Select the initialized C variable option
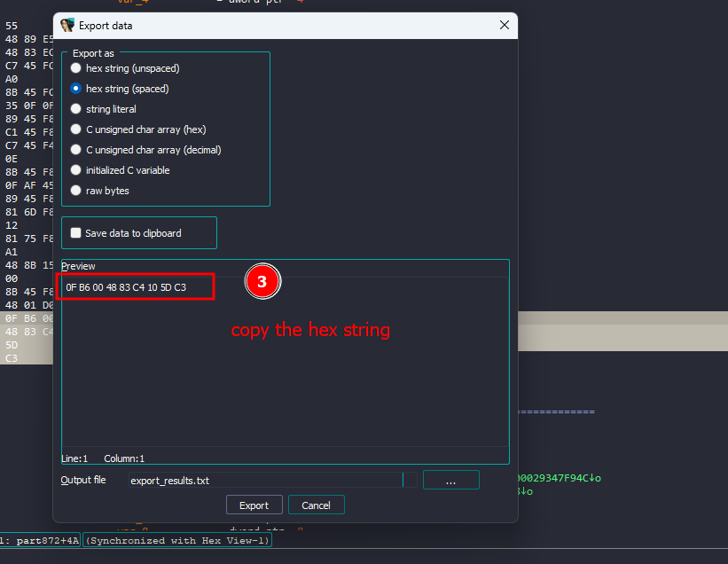 click(76, 170)
